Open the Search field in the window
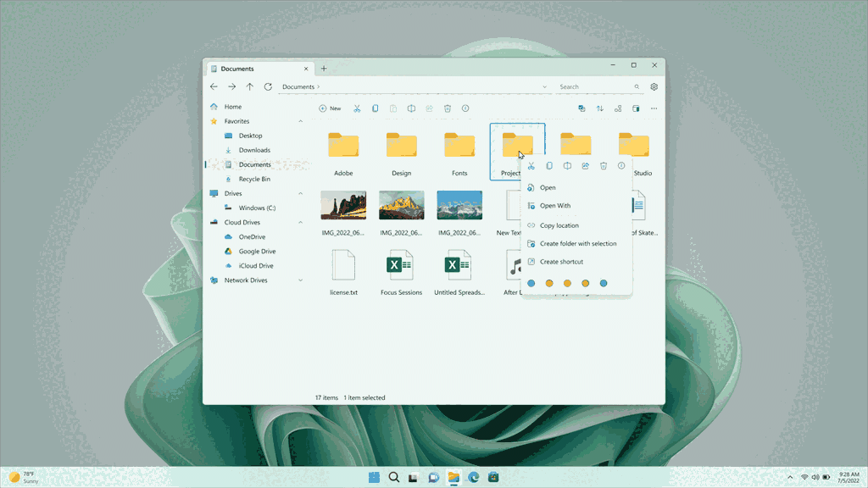 coord(593,86)
